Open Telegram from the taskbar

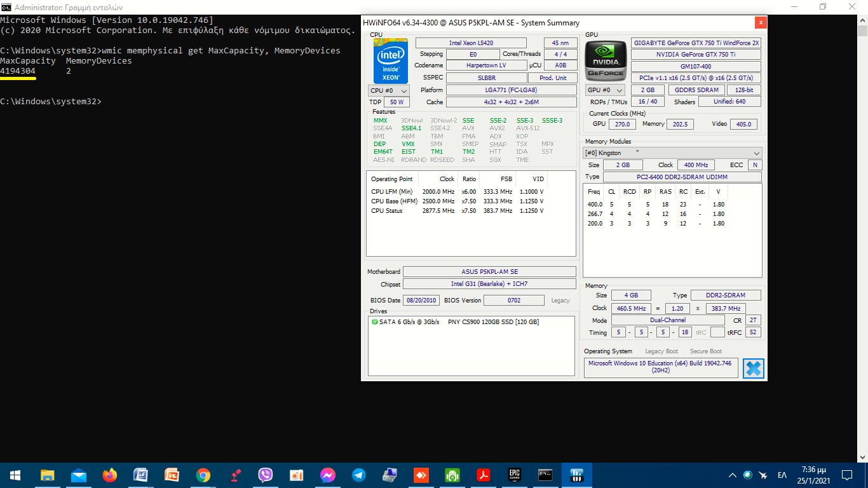(358, 475)
